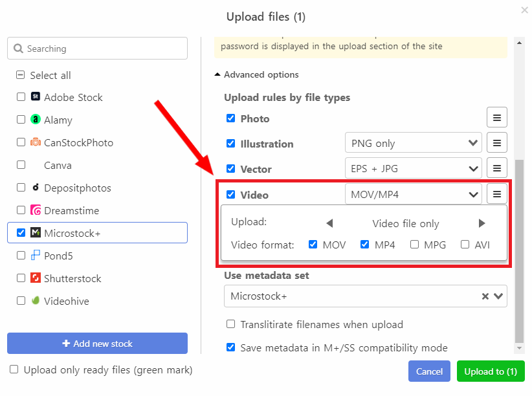
Task: Open the Video row hamburger menu
Action: coord(496,193)
